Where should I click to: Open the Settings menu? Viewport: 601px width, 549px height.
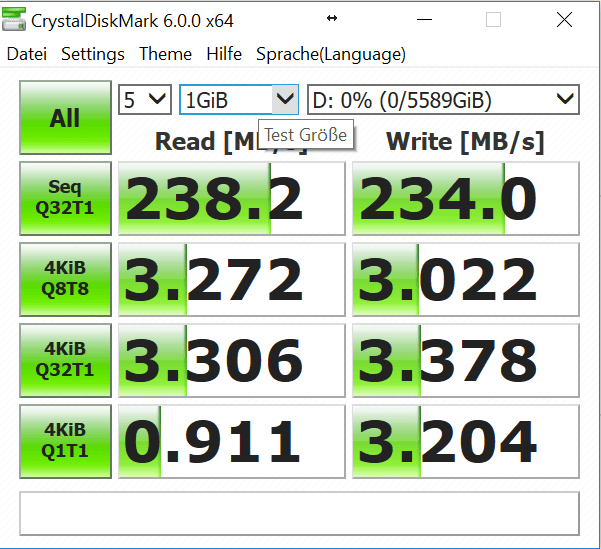pos(93,54)
